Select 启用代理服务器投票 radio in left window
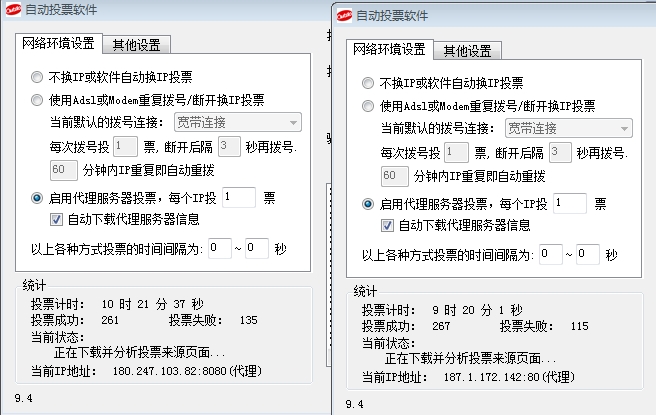The image size is (656, 415). [37, 198]
